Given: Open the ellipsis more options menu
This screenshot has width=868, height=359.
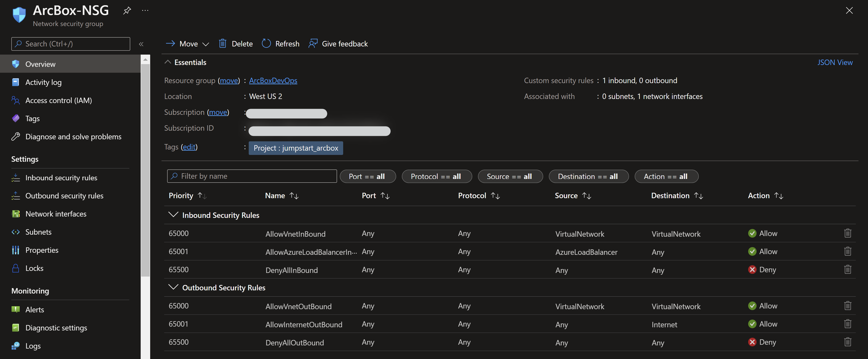Looking at the screenshot, I should pos(145,10).
